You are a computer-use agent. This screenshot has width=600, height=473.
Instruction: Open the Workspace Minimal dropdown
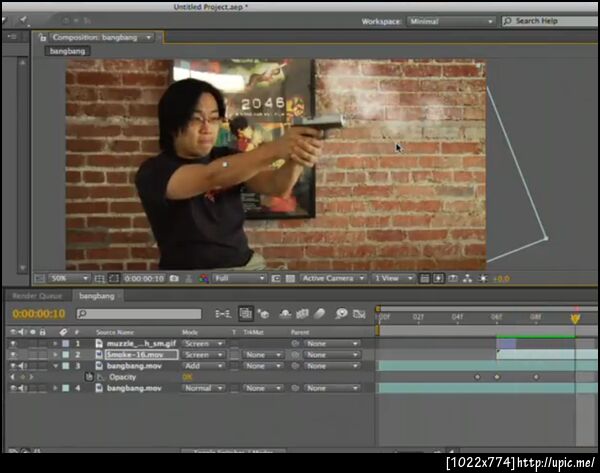click(451, 21)
